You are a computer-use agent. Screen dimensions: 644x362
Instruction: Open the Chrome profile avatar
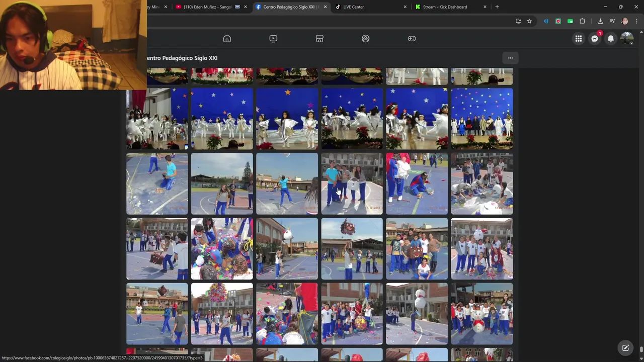click(x=625, y=21)
